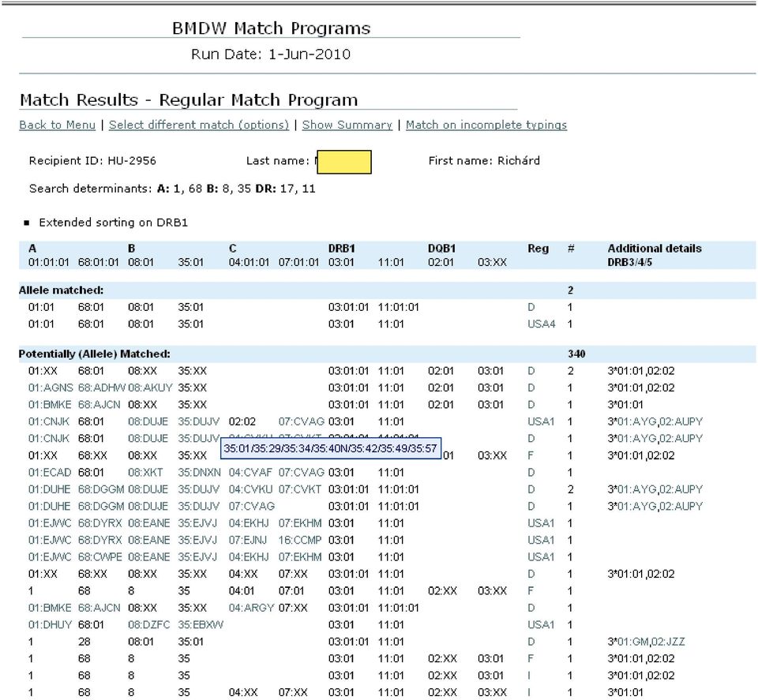
Task: Click allele code 08:AKUY
Action: click(150, 387)
